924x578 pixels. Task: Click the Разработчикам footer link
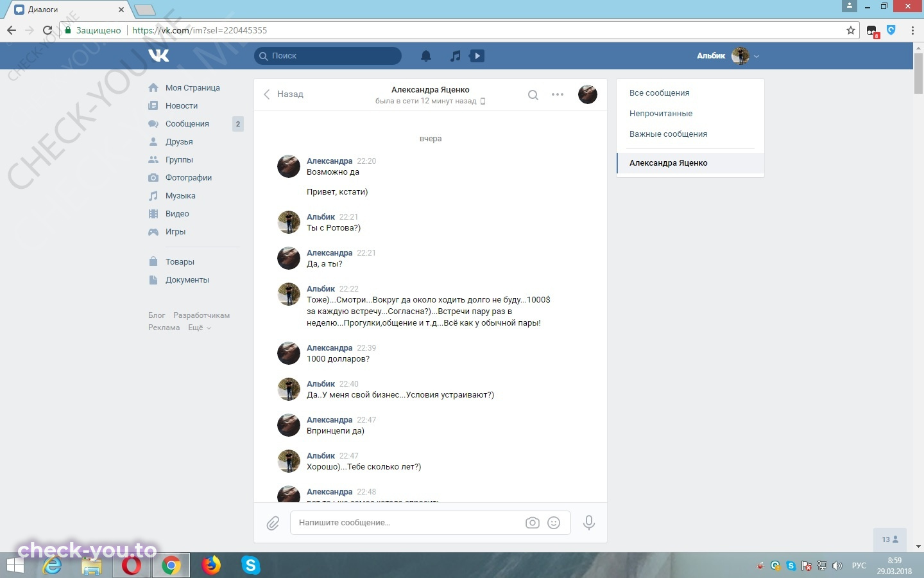tap(201, 315)
